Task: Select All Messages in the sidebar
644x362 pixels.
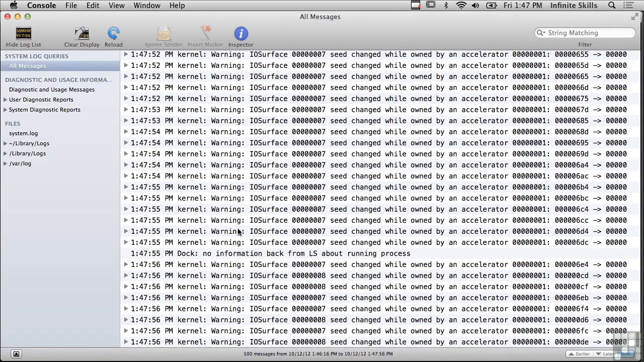Action: click(x=60, y=66)
